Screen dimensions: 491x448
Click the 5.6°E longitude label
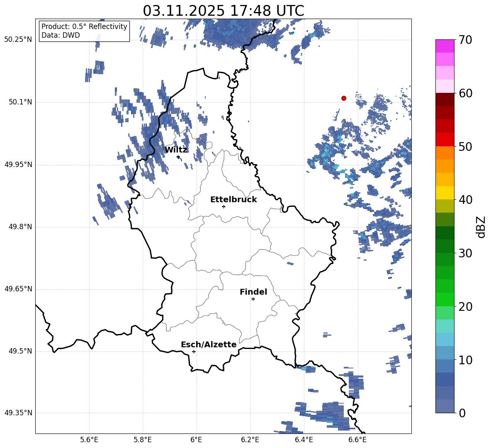[89, 440]
